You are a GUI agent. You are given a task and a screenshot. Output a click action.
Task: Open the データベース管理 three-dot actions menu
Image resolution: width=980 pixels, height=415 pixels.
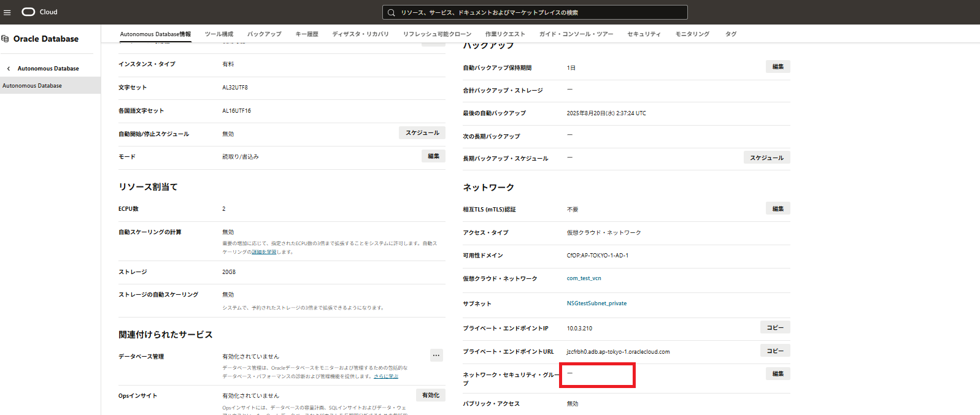[x=436, y=355]
